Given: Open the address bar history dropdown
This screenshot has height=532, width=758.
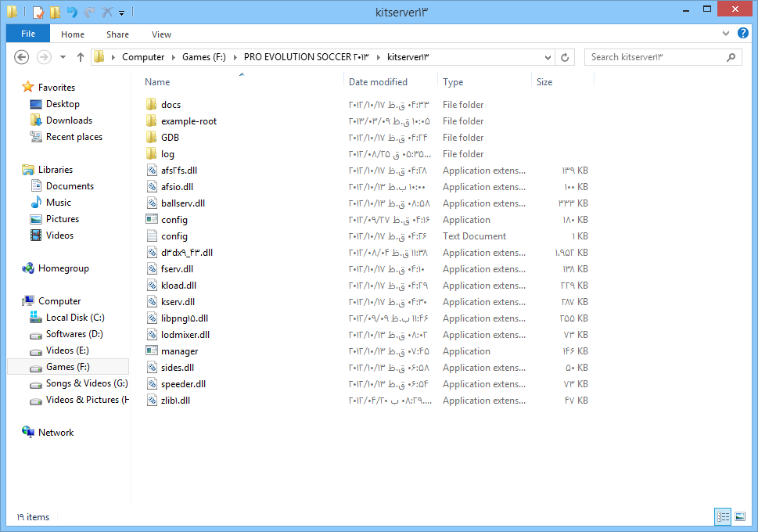Looking at the screenshot, I should coord(548,57).
